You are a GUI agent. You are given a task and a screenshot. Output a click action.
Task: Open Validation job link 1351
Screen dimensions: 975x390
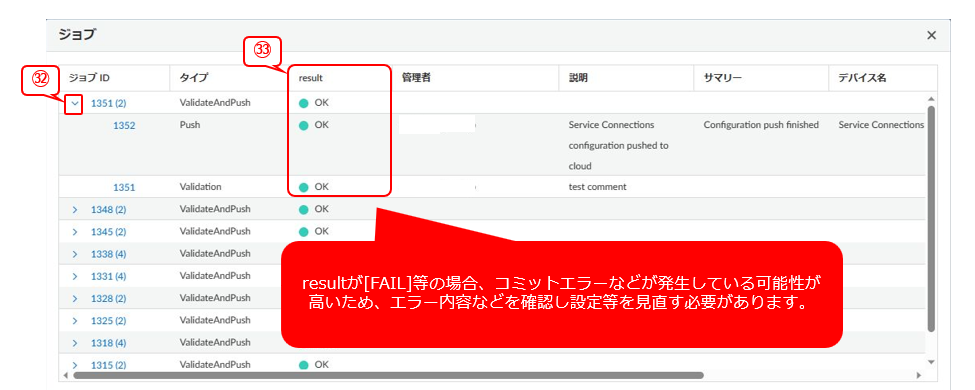[124, 187]
